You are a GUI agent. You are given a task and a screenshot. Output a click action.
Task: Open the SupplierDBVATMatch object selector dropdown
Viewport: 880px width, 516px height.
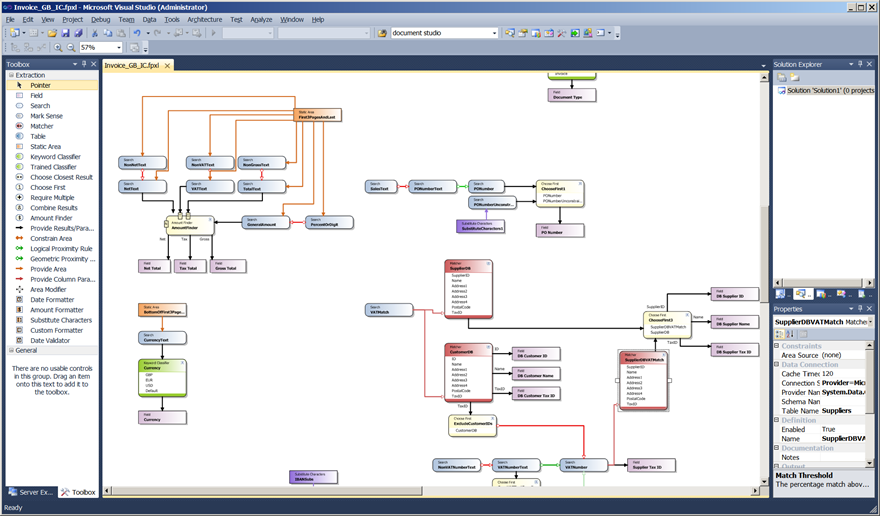pos(870,322)
